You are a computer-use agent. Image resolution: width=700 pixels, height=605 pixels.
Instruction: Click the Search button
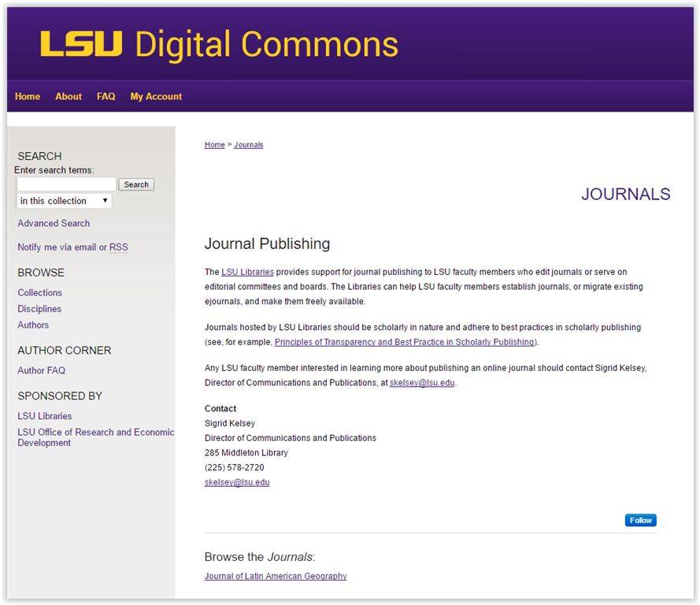point(136,184)
